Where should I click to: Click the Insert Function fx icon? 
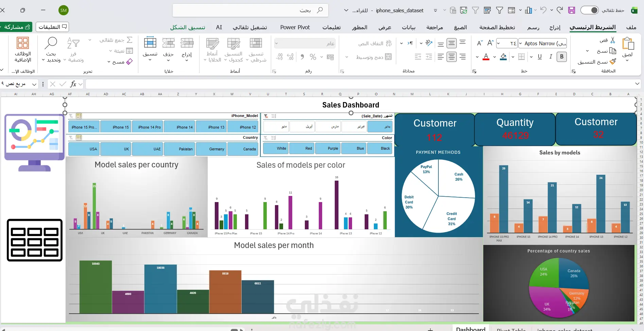[73, 84]
